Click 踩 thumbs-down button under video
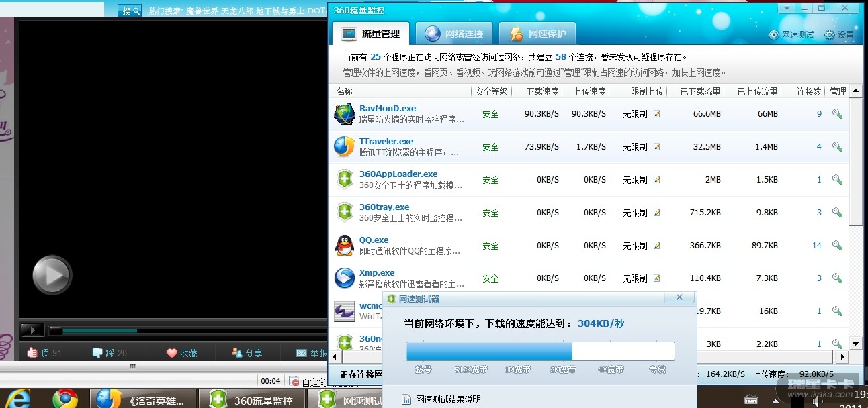 pos(110,352)
